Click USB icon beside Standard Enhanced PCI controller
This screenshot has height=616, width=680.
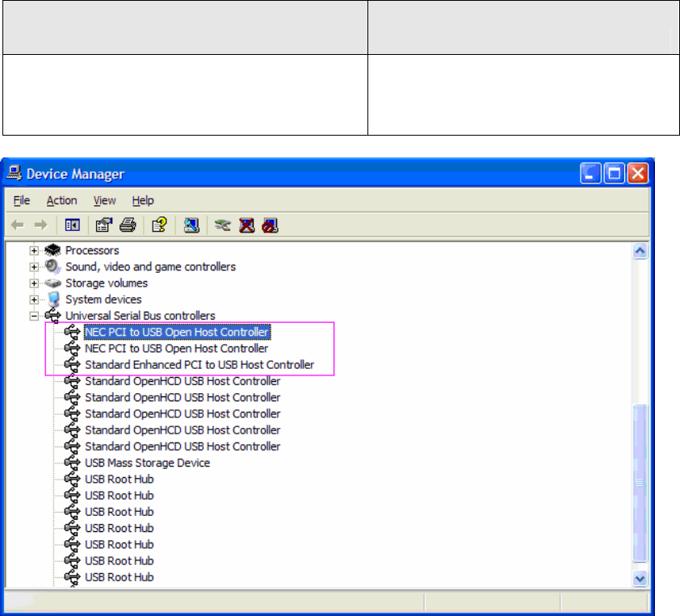pos(72,365)
